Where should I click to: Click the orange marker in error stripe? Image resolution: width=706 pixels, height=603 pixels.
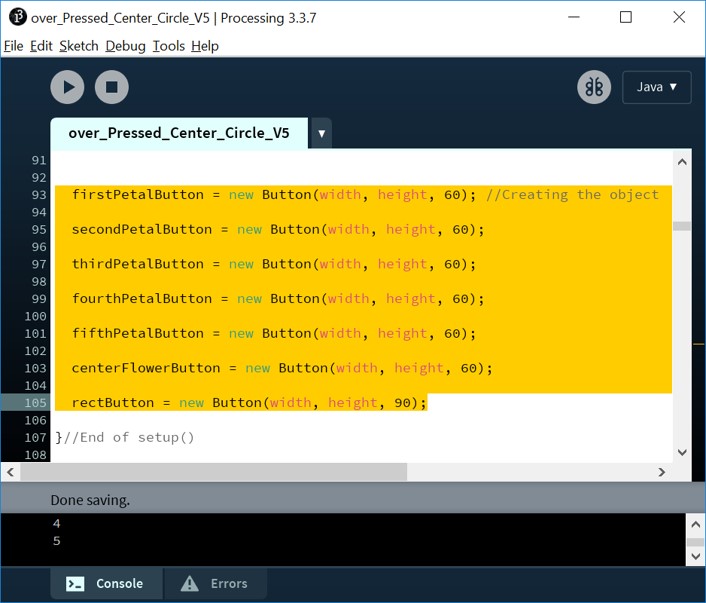coord(698,344)
